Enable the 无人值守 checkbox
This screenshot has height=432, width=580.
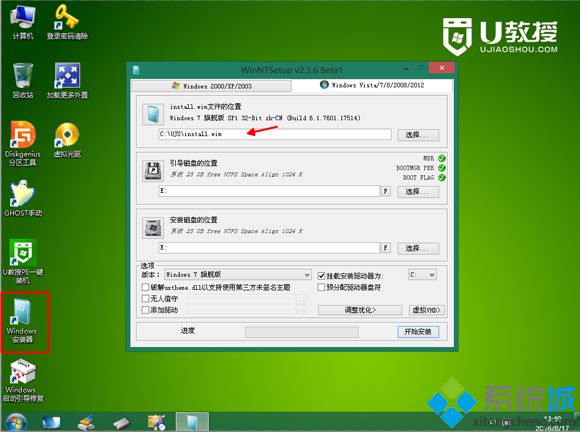[x=145, y=298]
